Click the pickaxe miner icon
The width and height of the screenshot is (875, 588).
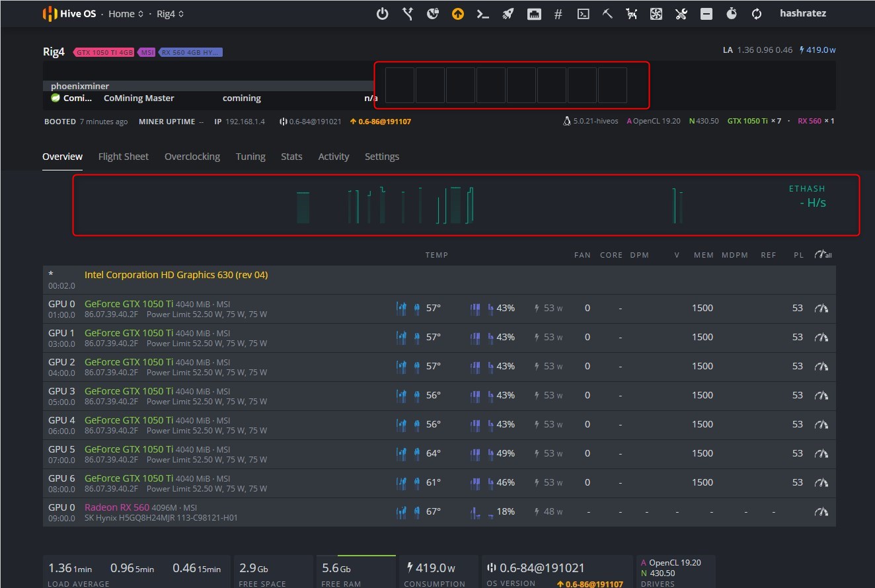tap(607, 14)
